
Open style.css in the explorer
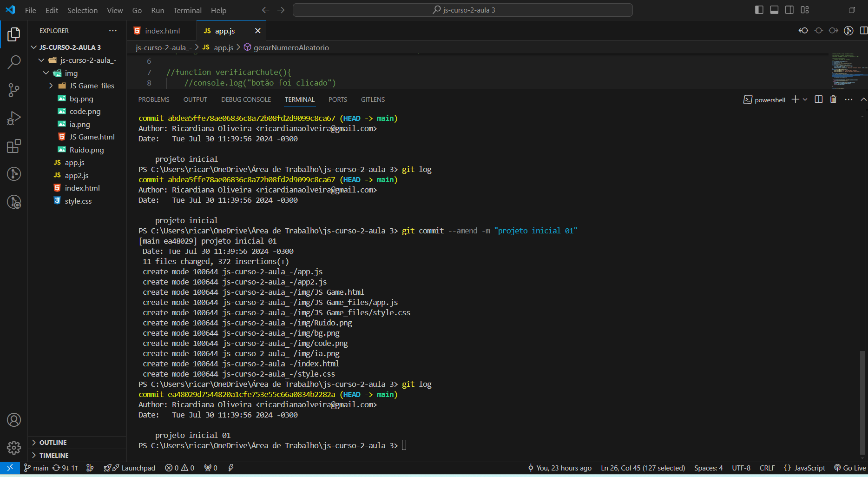click(x=77, y=201)
